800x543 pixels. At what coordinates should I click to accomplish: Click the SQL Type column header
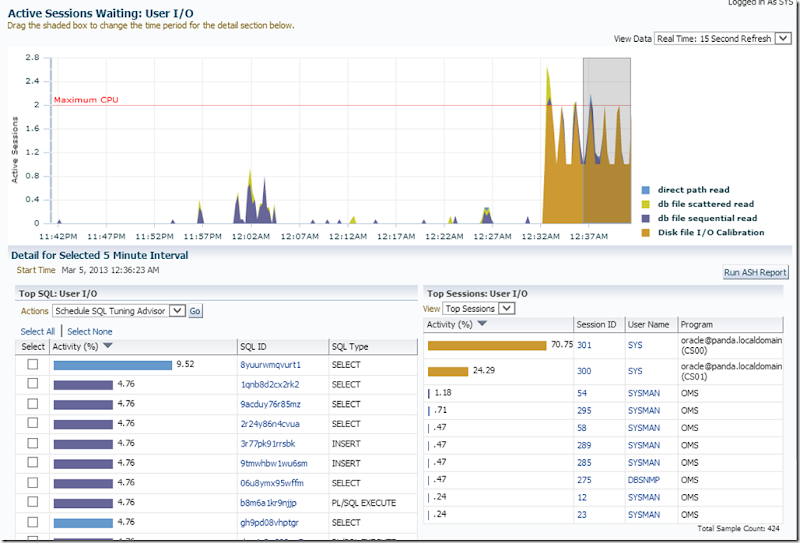350,346
